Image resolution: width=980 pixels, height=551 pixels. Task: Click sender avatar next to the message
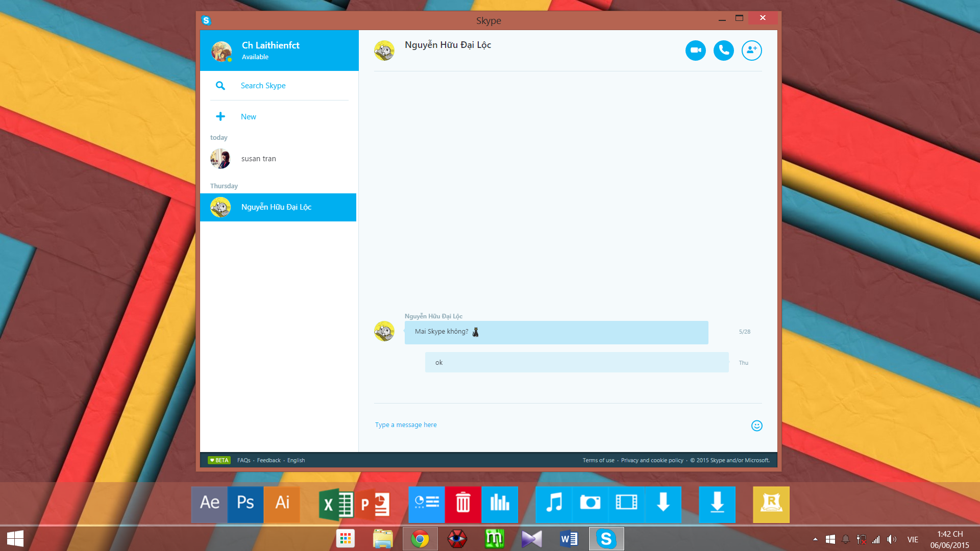pos(384,331)
